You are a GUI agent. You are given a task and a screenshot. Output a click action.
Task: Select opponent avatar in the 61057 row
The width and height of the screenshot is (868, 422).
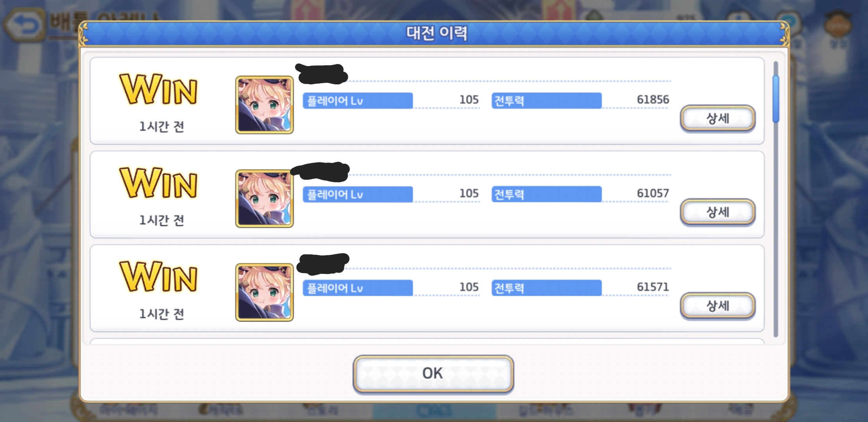point(264,198)
